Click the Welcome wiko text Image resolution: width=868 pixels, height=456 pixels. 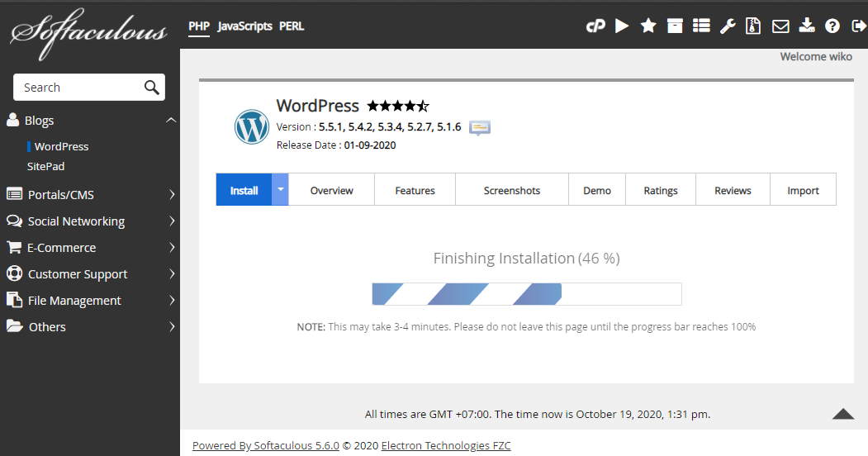click(x=816, y=56)
